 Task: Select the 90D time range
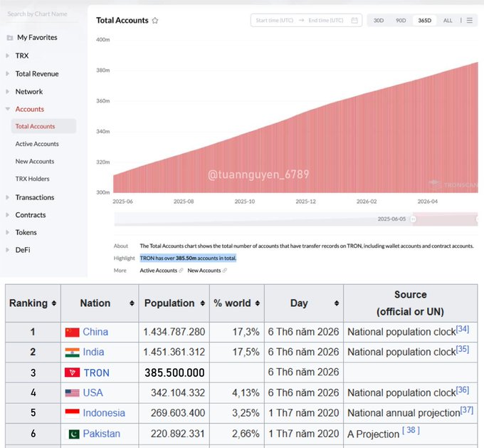(x=401, y=21)
